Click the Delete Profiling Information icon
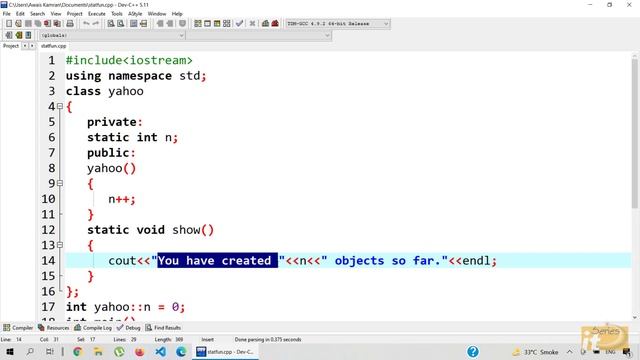The width and height of the screenshot is (640, 360). click(x=275, y=24)
